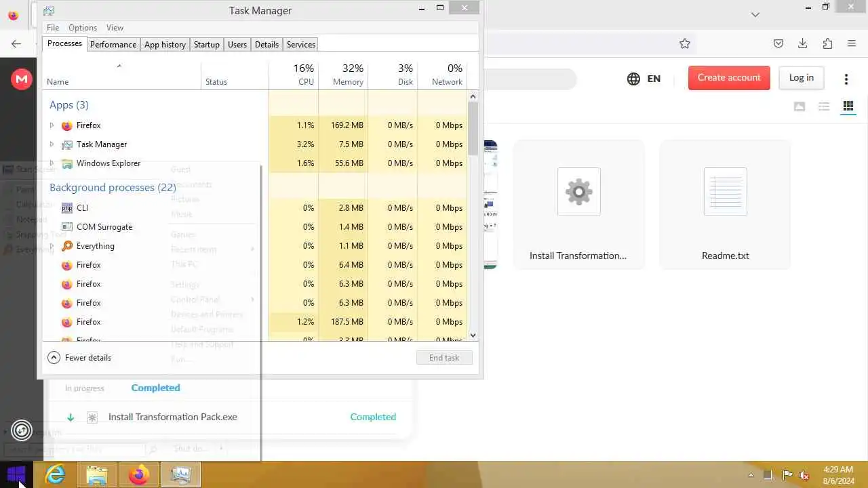Switch to the App history tab
This screenshot has width=868, height=488.
tap(165, 45)
